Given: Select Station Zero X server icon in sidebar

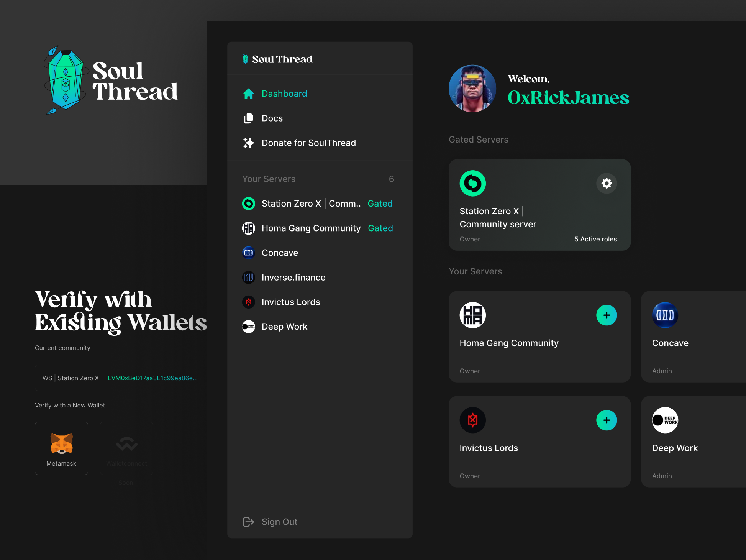Looking at the screenshot, I should (249, 204).
